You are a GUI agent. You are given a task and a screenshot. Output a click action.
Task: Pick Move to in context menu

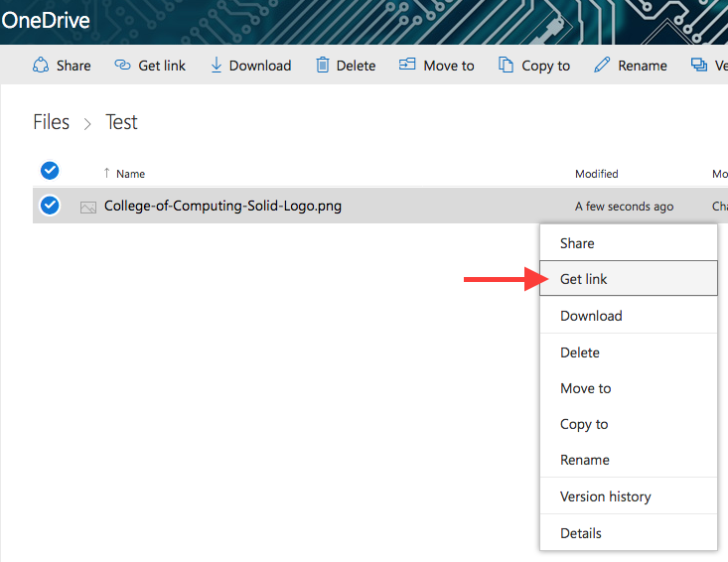click(586, 388)
